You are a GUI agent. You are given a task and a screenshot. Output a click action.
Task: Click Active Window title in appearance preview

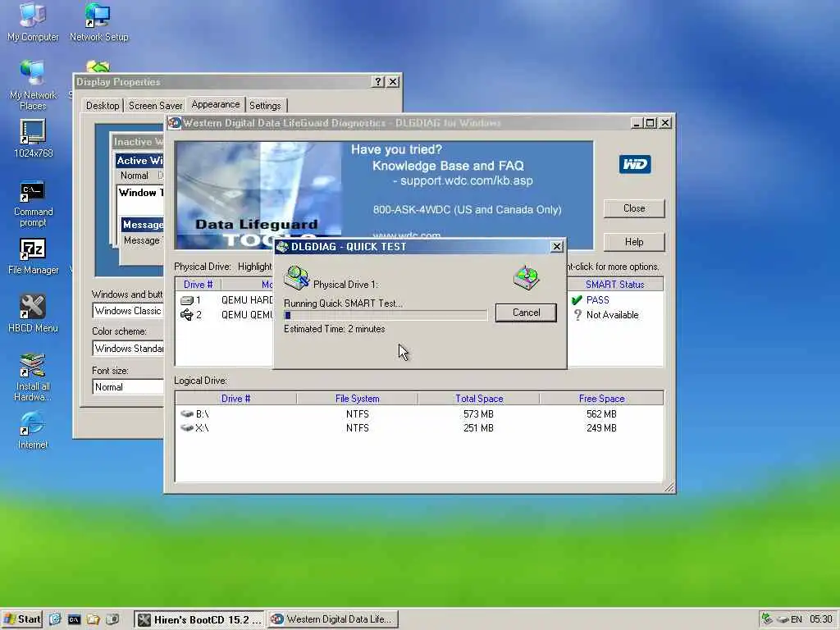pos(139,161)
